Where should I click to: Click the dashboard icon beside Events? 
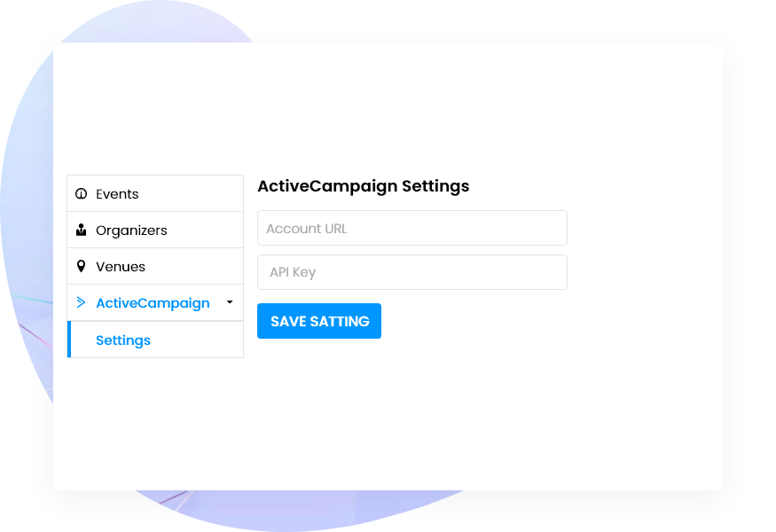coord(81,193)
